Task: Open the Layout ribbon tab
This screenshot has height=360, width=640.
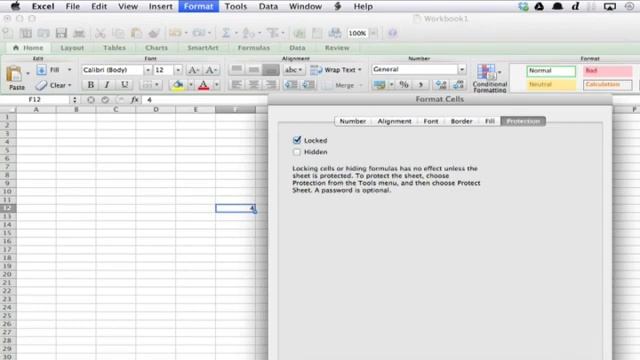Action: pyautogui.click(x=72, y=48)
